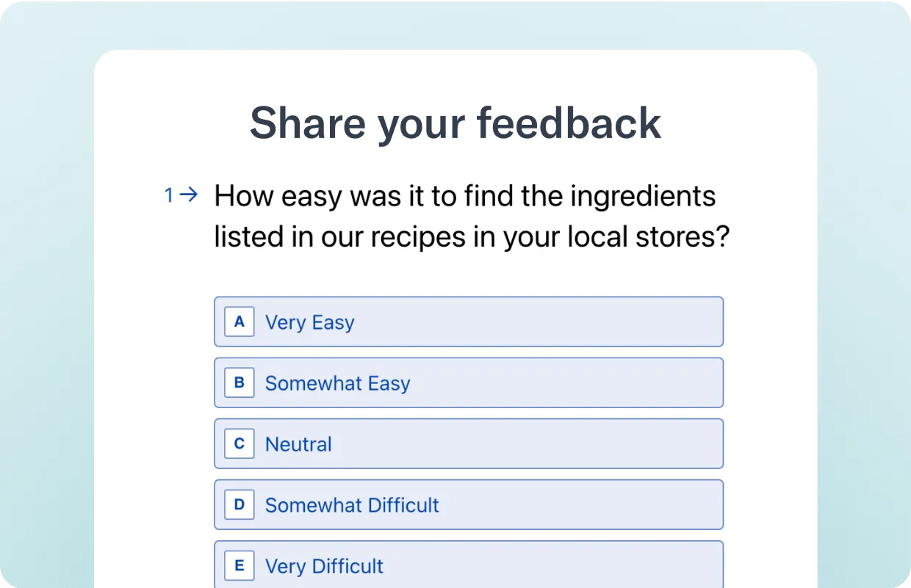The image size is (911, 588).
Task: Choose the 'Very Difficult' answer option
Action: coord(469,565)
